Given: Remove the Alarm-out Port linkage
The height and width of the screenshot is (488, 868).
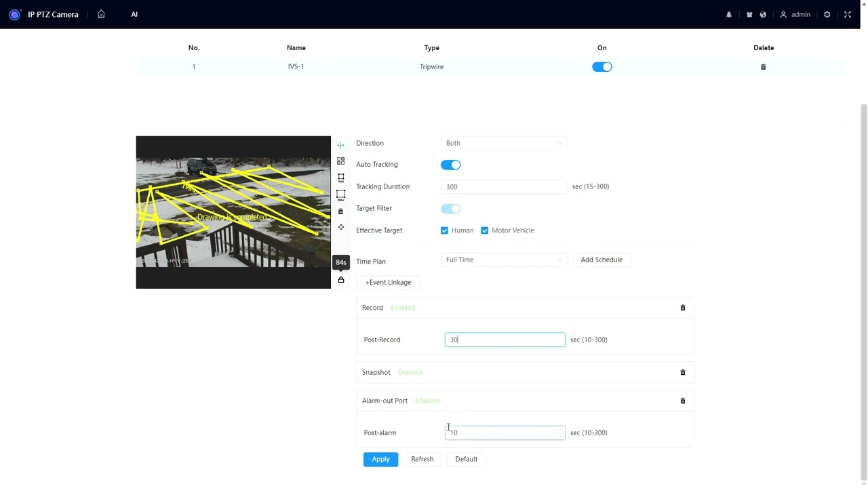Looking at the screenshot, I should (x=683, y=401).
